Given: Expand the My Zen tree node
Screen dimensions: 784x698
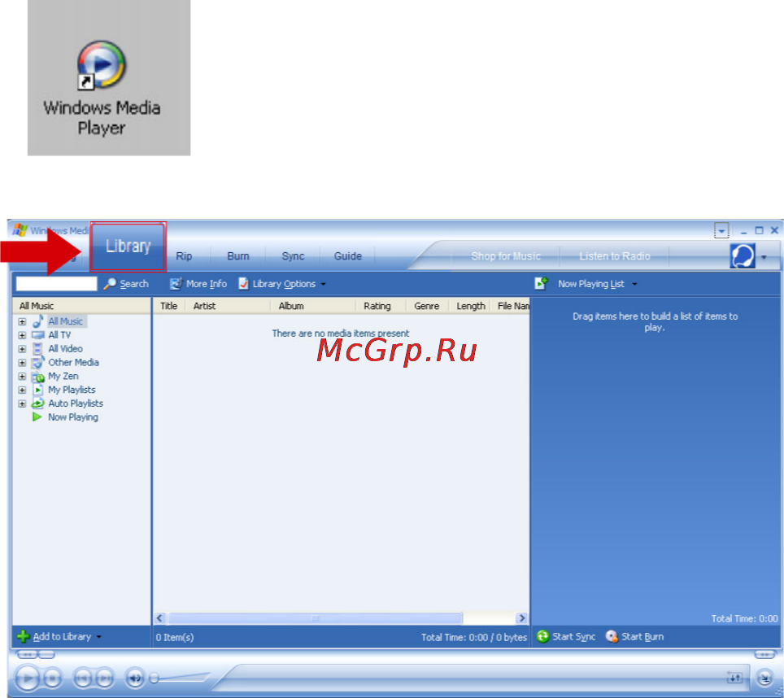Looking at the screenshot, I should click(x=22, y=376).
